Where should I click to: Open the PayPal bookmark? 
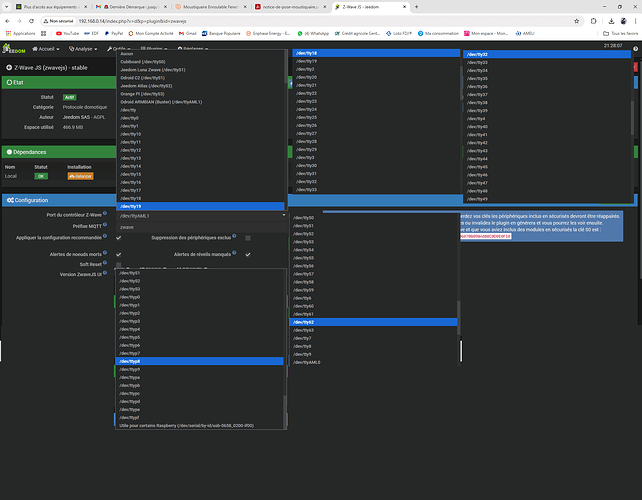(x=113, y=34)
